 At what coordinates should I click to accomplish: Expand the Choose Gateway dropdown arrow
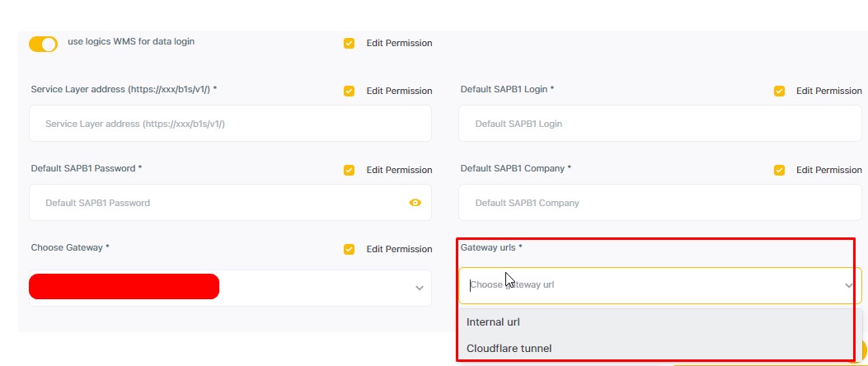419,288
